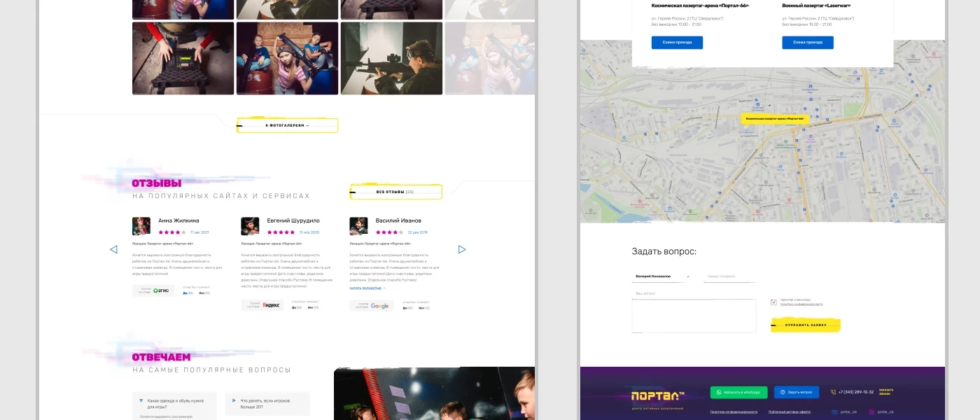This screenshot has width=980, height=420.
Task: Click the yellow Портал-66 map marker
Action: (x=774, y=119)
